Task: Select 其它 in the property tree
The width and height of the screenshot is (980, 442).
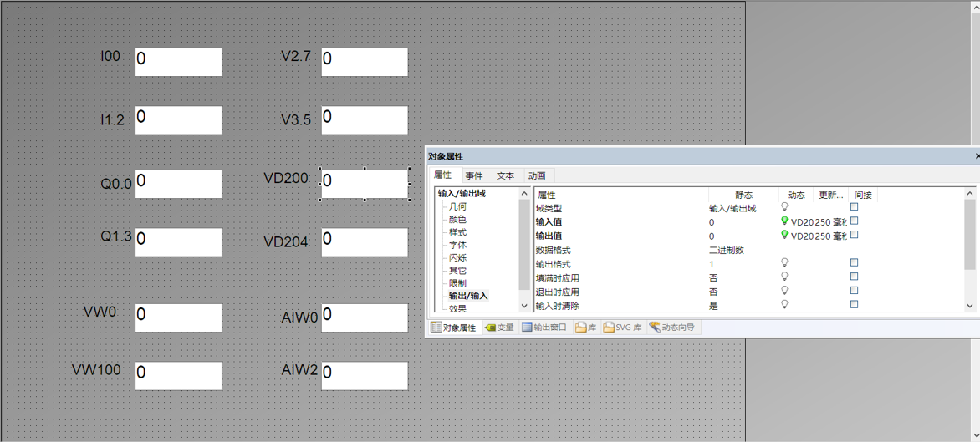Action: pyautogui.click(x=457, y=271)
